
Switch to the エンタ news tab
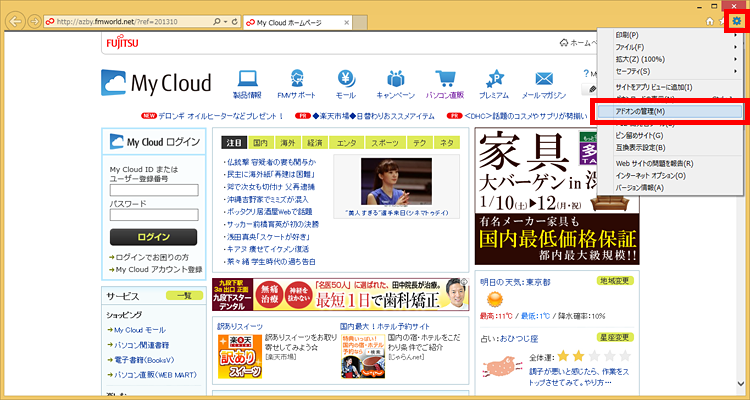[347, 143]
